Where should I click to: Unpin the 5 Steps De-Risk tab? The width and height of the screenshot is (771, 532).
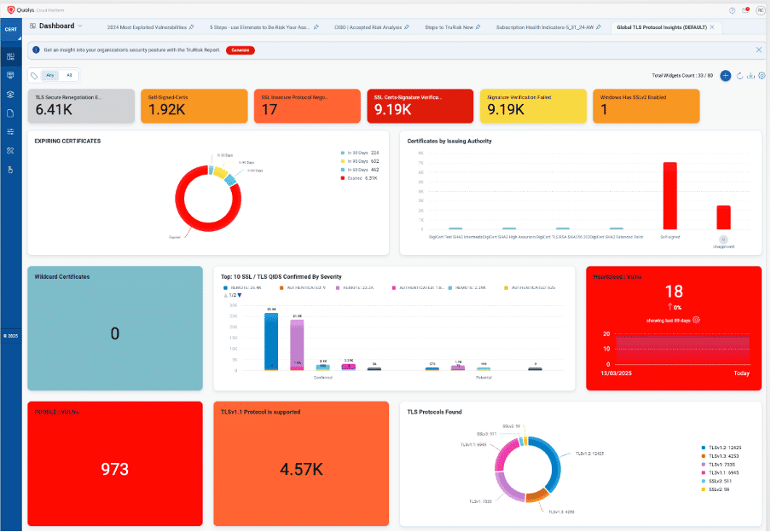[x=316, y=27]
